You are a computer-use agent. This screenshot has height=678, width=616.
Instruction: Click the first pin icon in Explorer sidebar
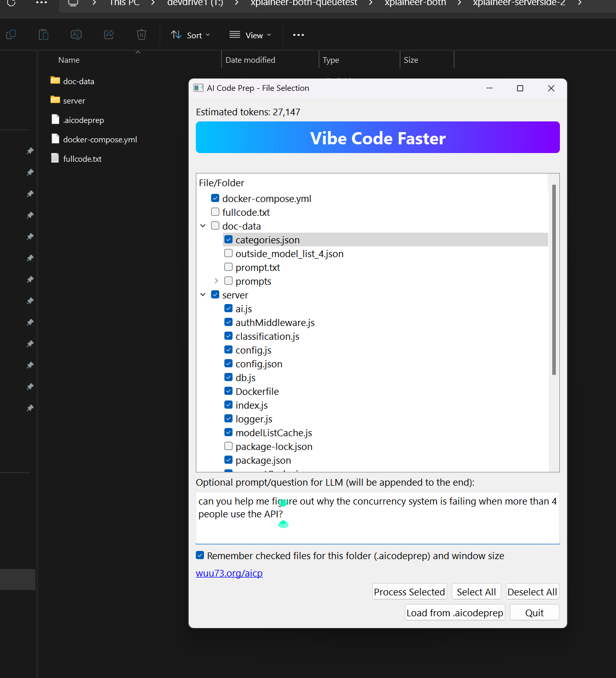[30, 151]
